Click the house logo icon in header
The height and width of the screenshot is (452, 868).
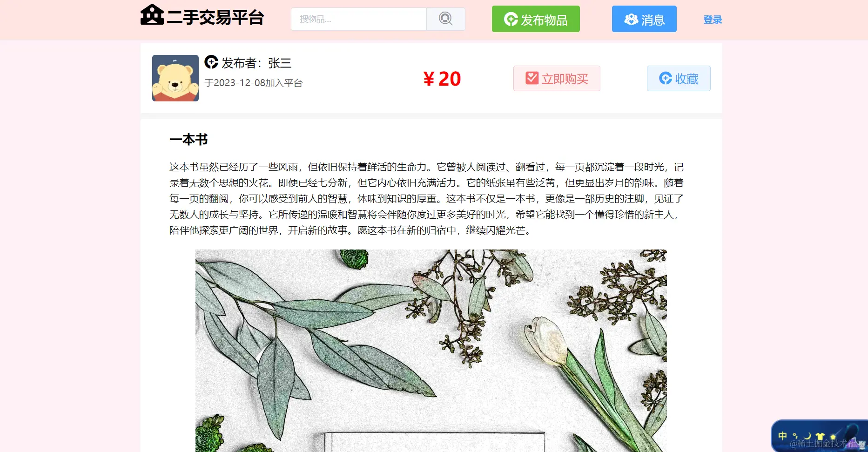coord(152,15)
